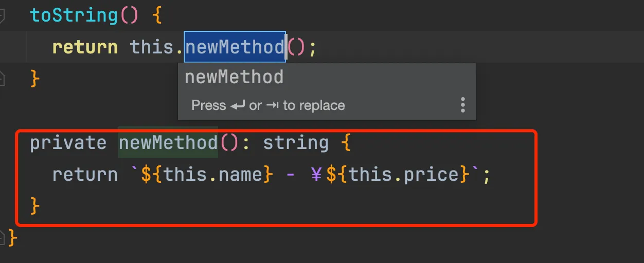This screenshot has width=644, height=263.
Task: Click this.price inside the template string
Action: 404,175
